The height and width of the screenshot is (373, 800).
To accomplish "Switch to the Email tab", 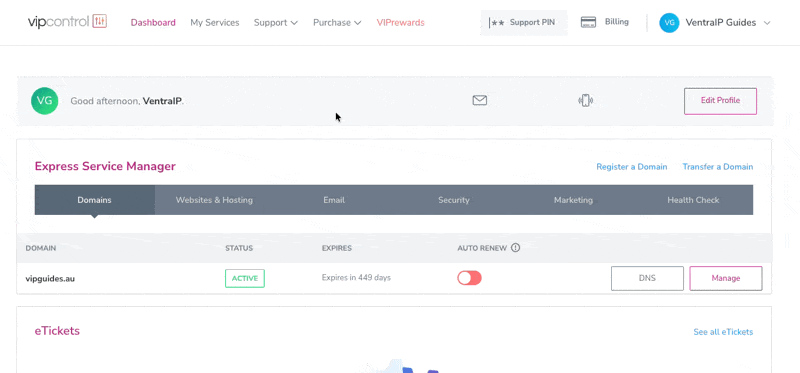I will 334,200.
